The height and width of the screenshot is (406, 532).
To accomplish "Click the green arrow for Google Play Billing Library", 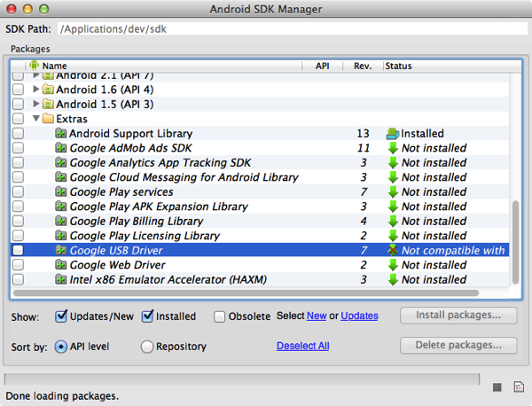I will tap(393, 221).
